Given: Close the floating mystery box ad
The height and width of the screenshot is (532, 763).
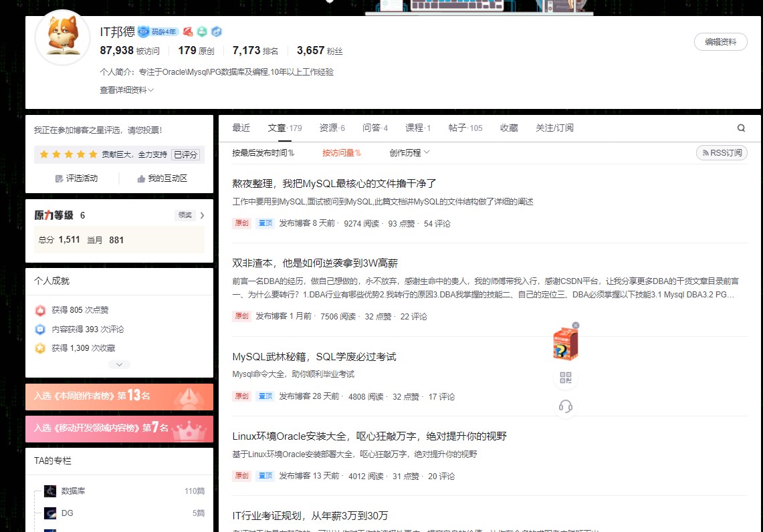Looking at the screenshot, I should pos(576,325).
